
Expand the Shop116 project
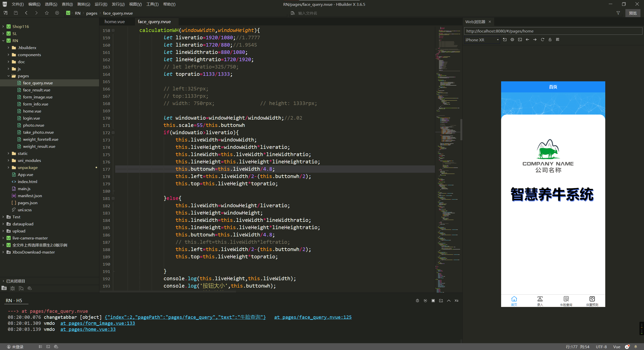click(3, 26)
